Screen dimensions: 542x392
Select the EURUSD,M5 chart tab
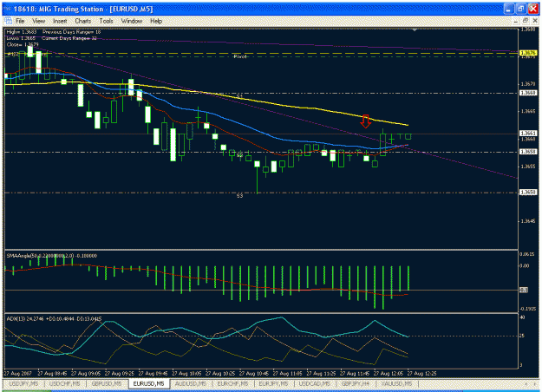tap(148, 383)
